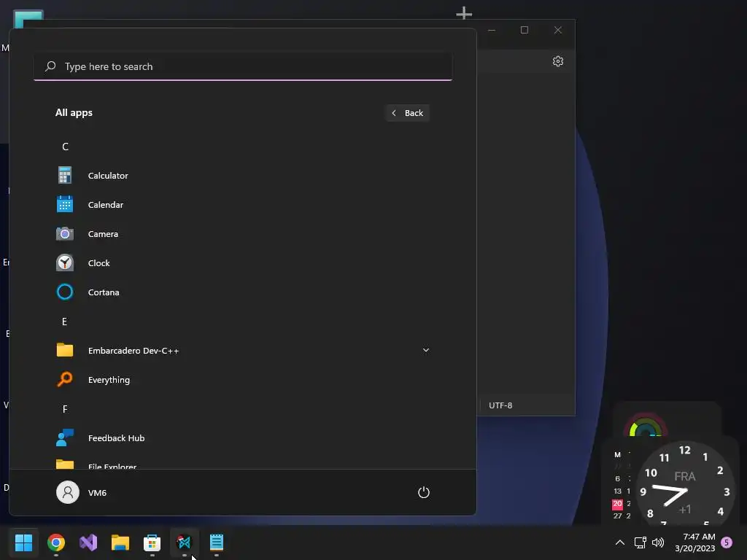Viewport: 747px width, 560px height.
Task: Click the Windows Start button on taskbar
Action: pos(23,542)
